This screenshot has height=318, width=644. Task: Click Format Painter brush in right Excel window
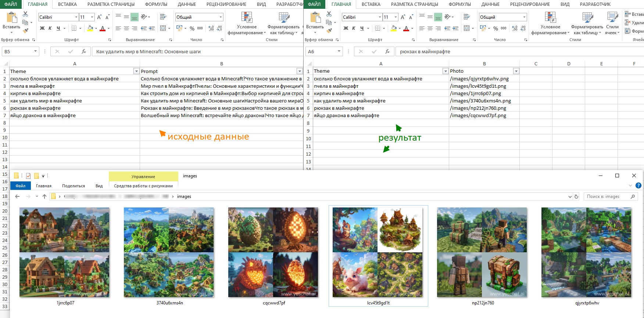pyautogui.click(x=329, y=30)
